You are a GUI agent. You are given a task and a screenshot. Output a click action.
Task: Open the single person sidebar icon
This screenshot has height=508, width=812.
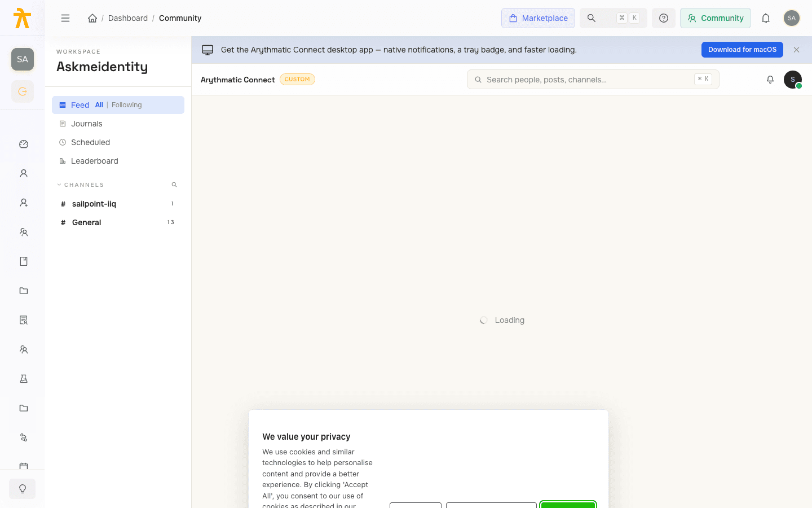pos(24,173)
